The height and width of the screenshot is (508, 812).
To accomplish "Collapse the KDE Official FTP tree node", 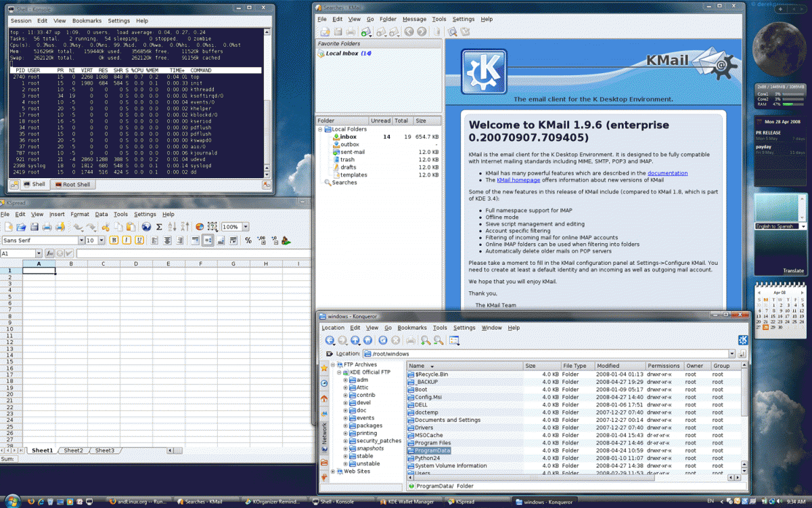I will tap(340, 373).
